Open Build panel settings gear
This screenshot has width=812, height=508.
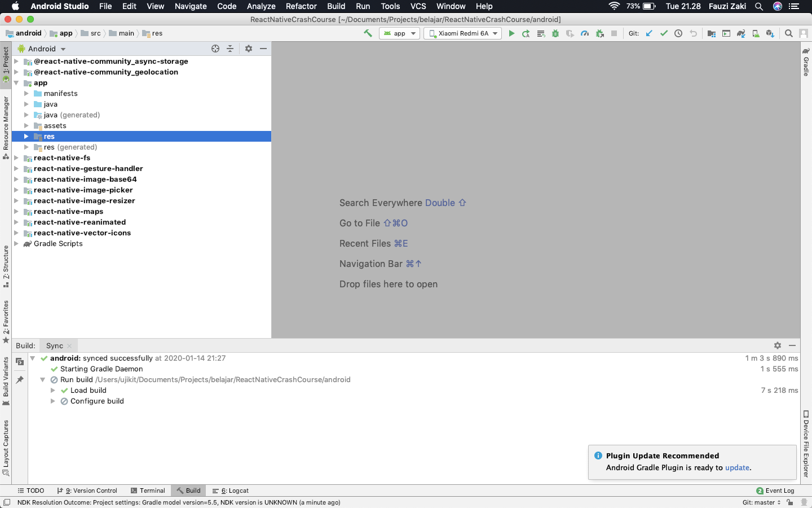click(x=778, y=345)
